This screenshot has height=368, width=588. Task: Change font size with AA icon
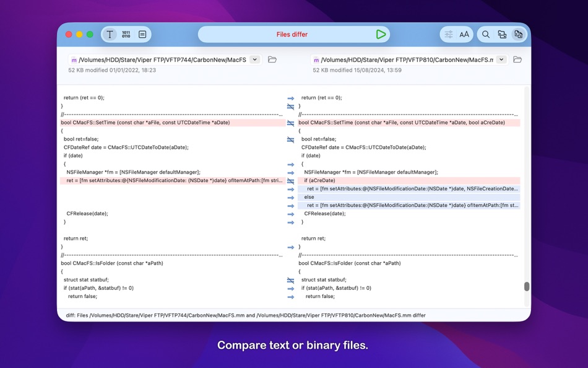coord(464,34)
